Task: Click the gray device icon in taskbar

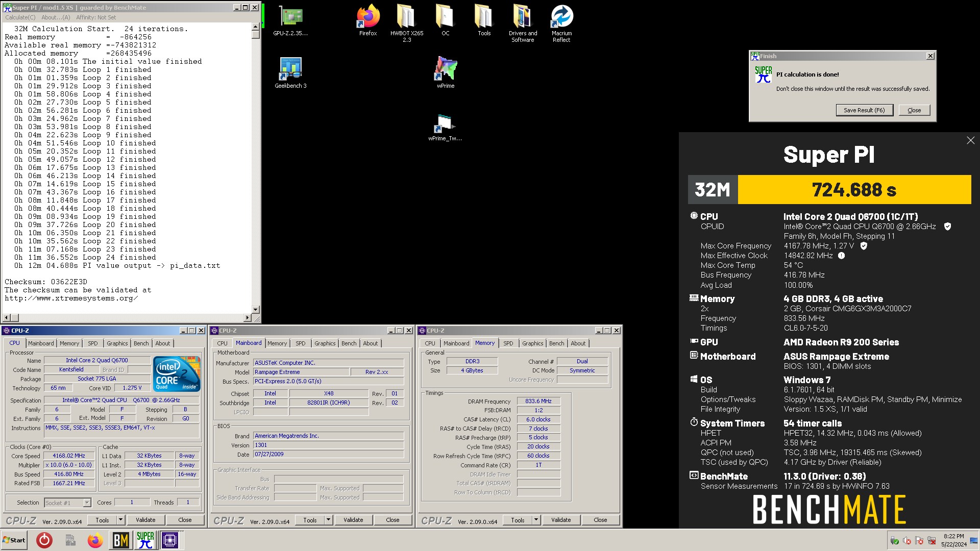Action: (70, 540)
